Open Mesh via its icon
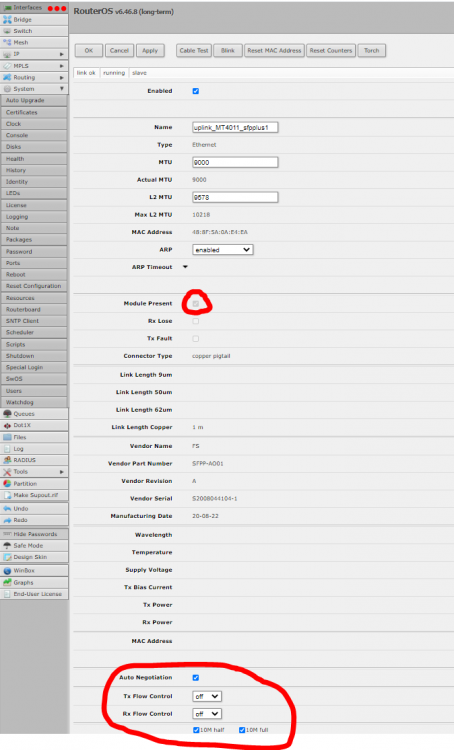 (x=7, y=43)
